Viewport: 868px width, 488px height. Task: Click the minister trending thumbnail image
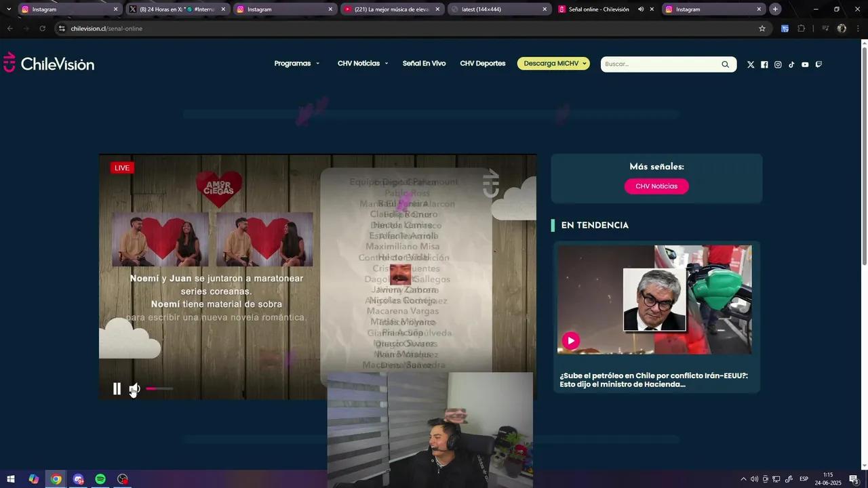[654, 300]
